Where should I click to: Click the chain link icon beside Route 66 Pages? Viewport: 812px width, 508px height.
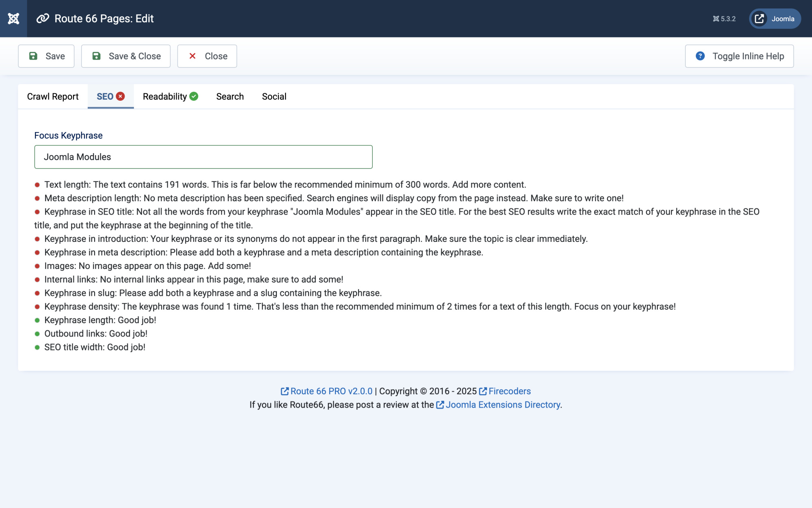pyautogui.click(x=43, y=19)
